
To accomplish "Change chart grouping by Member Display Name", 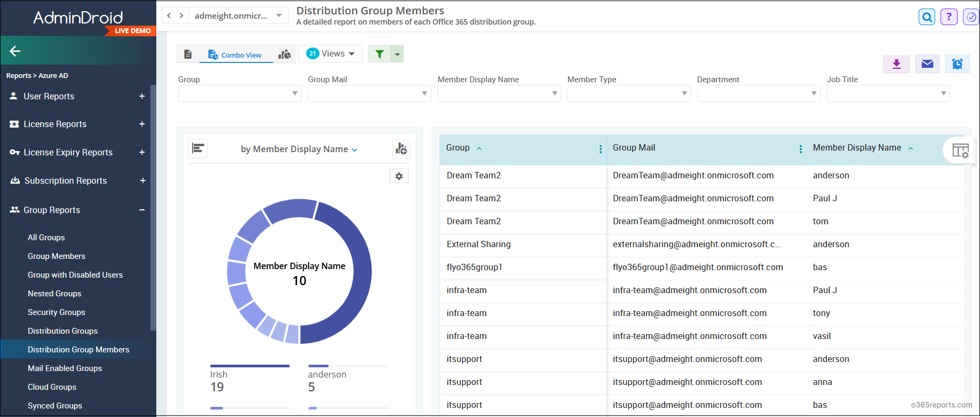I will click(x=299, y=150).
